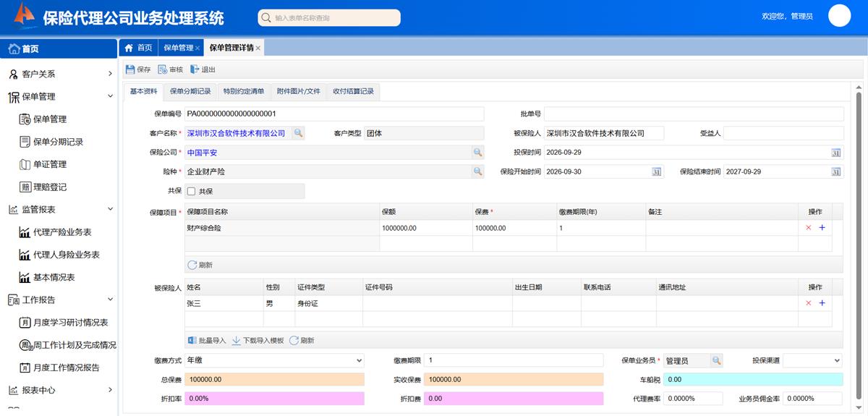This screenshot has width=868, height=416.
Task: Switch to 收付结算记录 tab
Action: coord(353,91)
